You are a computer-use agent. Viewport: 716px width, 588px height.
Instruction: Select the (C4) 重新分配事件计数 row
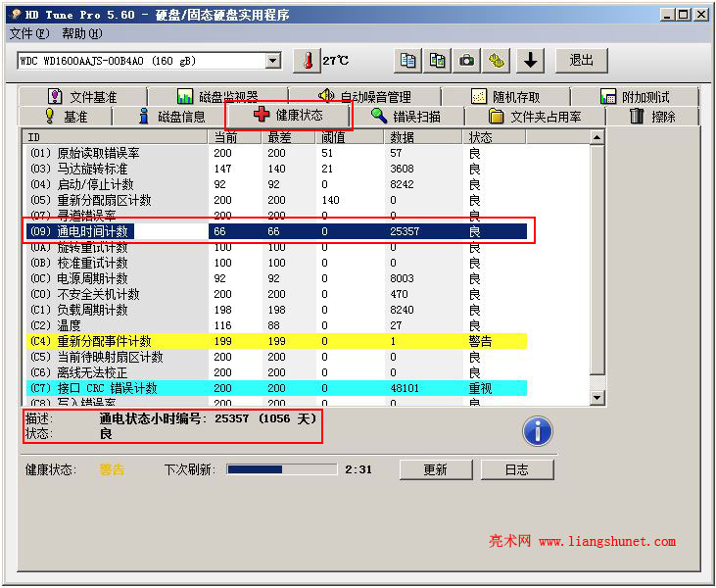pyautogui.click(x=276, y=341)
